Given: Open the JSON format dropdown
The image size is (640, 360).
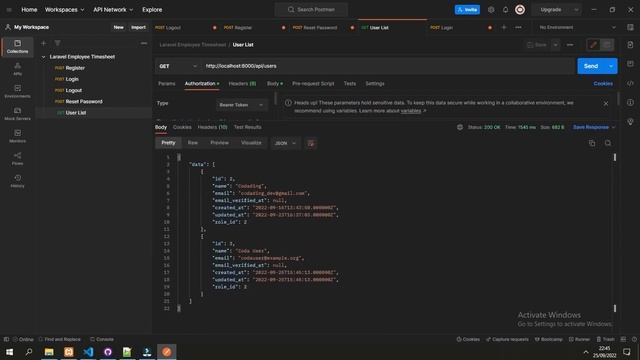Looking at the screenshot, I should pyautogui.click(x=285, y=143).
